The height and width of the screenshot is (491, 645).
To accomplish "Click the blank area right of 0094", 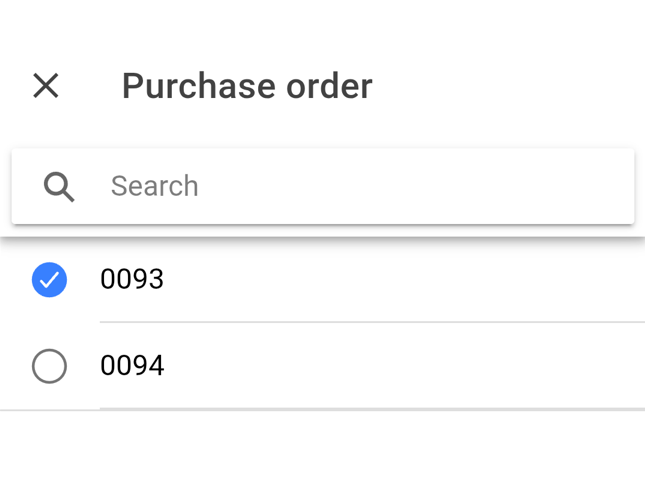I will (450, 366).
